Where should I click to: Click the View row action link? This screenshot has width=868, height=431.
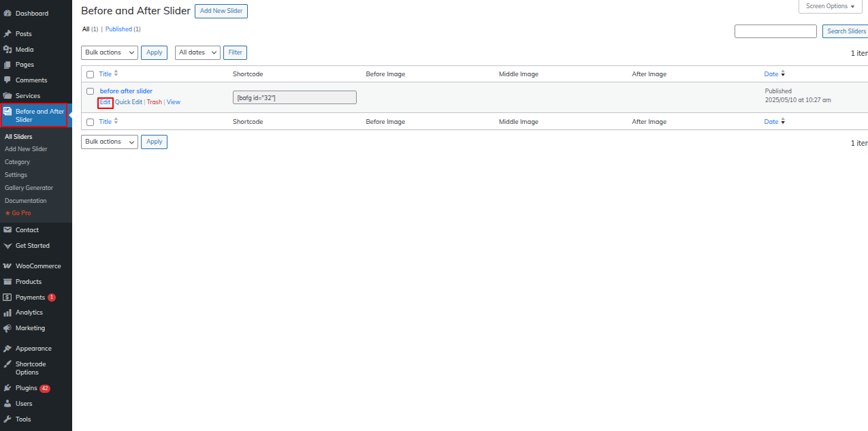pyautogui.click(x=174, y=102)
